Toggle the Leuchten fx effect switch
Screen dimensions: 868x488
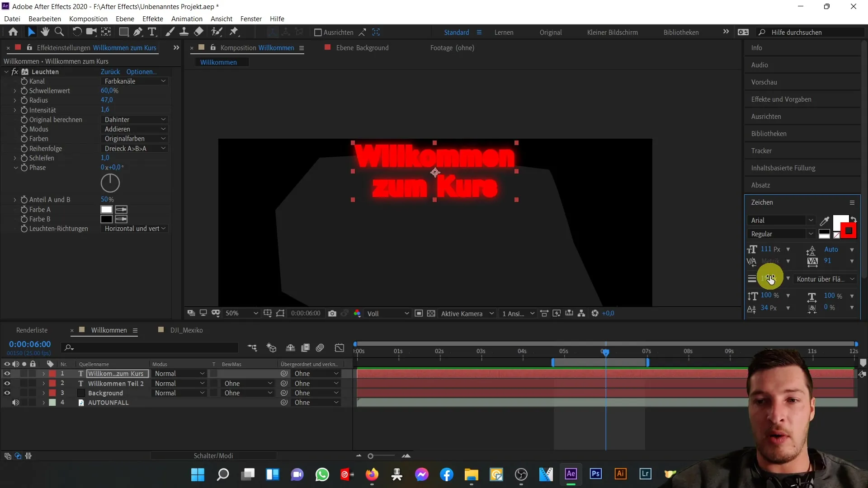[x=15, y=72]
